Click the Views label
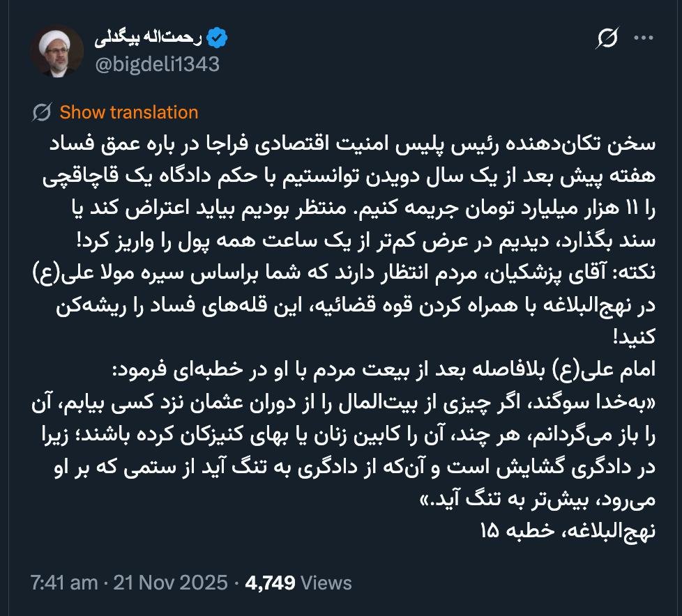The width and height of the screenshot is (682, 616). pos(326,583)
